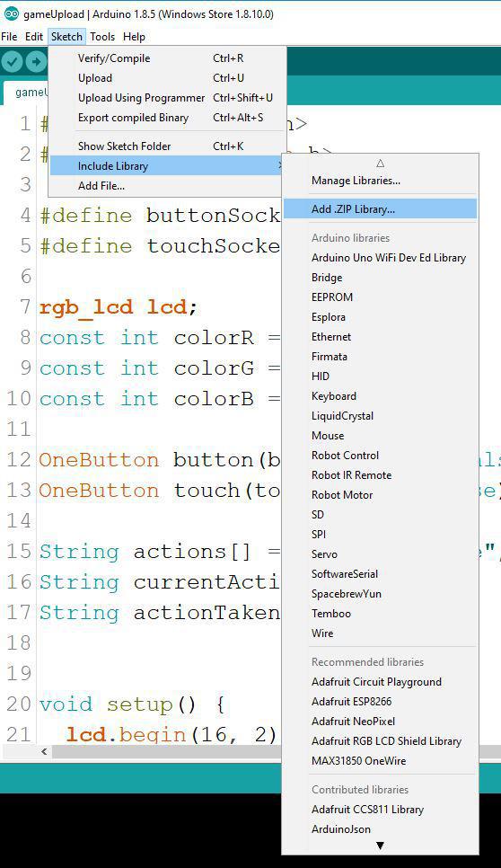501x868 pixels.
Task: Open the Edit menu
Action: (34, 37)
